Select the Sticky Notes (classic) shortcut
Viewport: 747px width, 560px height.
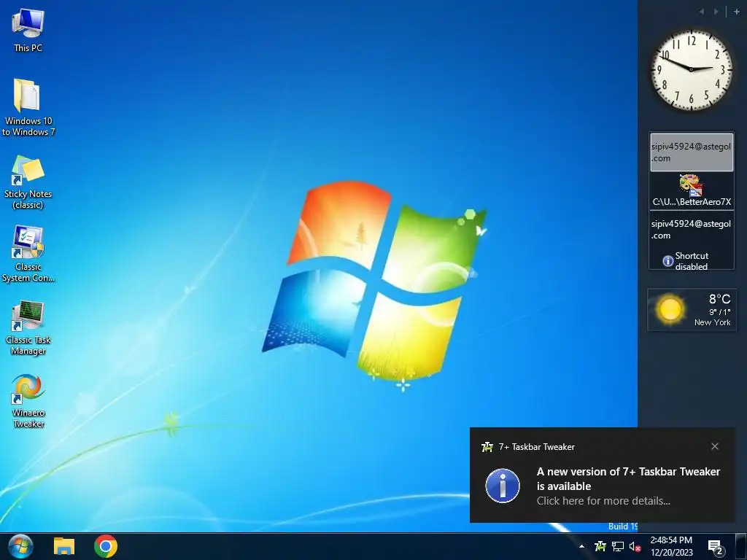[x=28, y=182]
